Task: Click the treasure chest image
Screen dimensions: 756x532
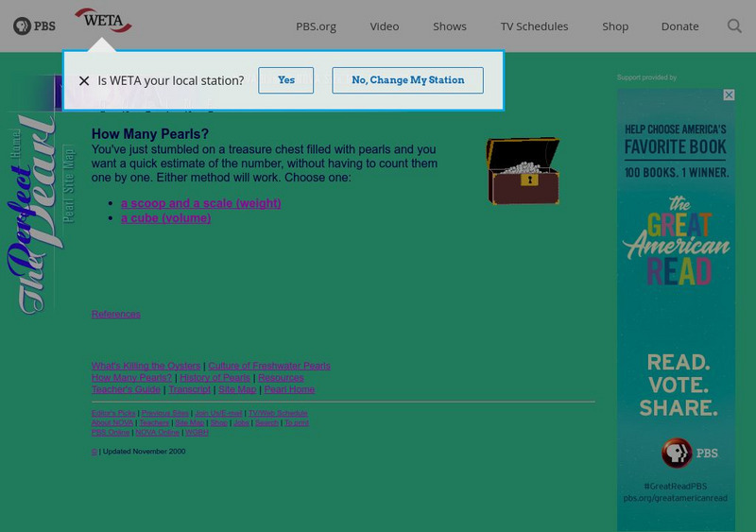Action: click(524, 171)
